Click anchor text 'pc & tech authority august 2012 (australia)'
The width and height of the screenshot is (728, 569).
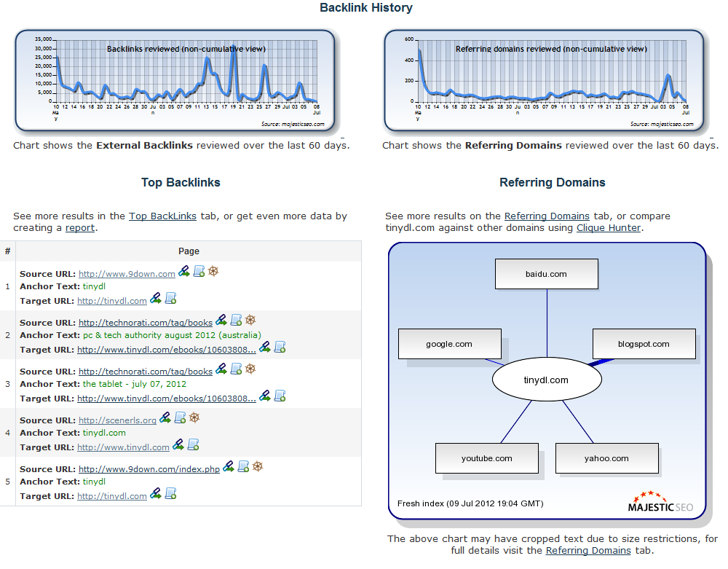tap(172, 335)
